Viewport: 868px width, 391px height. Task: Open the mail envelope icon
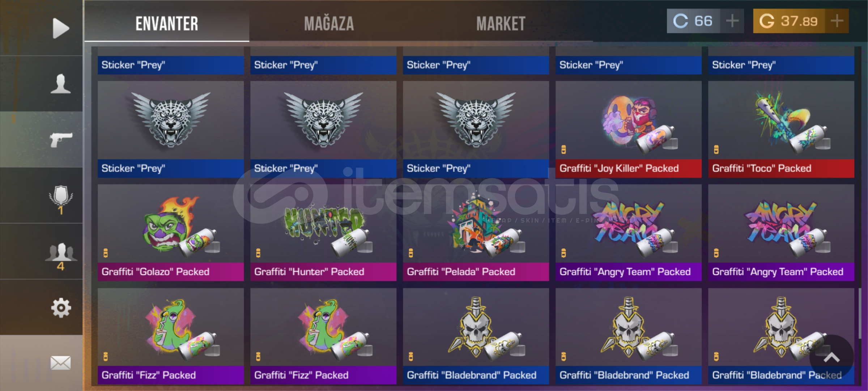coord(60,363)
